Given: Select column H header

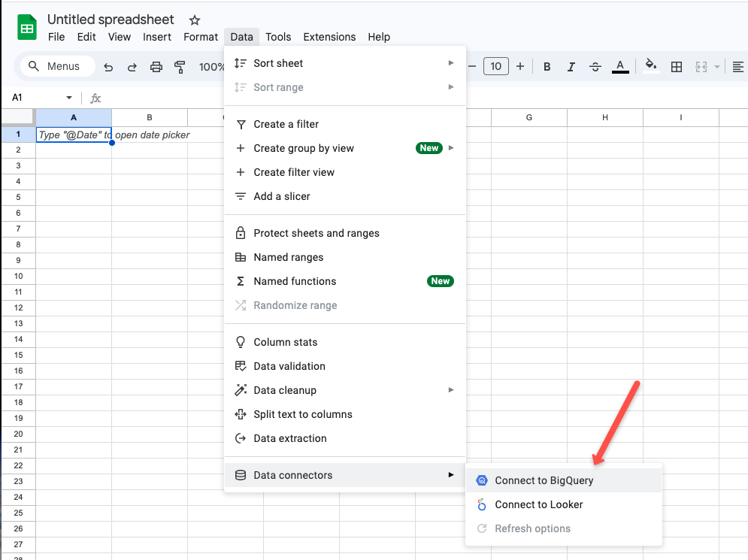Looking at the screenshot, I should 605,117.
